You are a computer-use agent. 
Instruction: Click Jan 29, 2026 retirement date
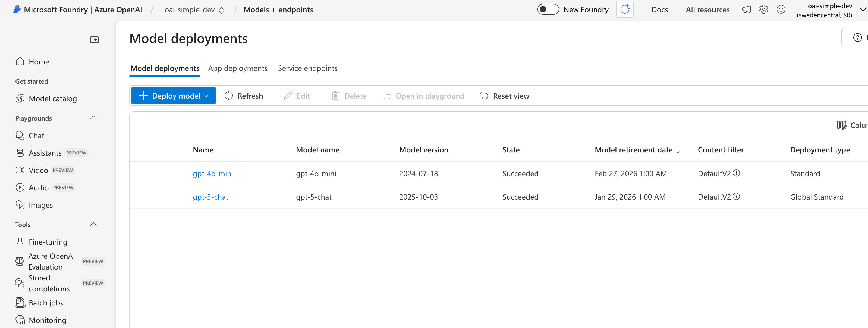tap(630, 197)
